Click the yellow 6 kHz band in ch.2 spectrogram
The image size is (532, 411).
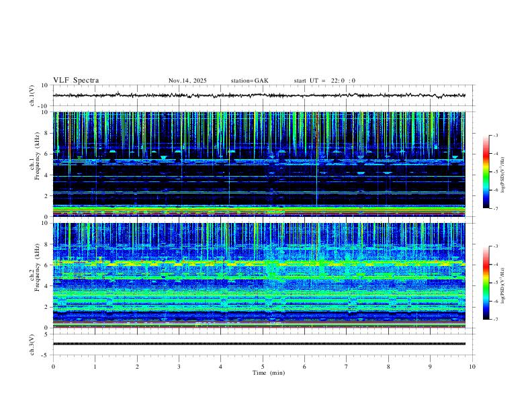(x=259, y=263)
